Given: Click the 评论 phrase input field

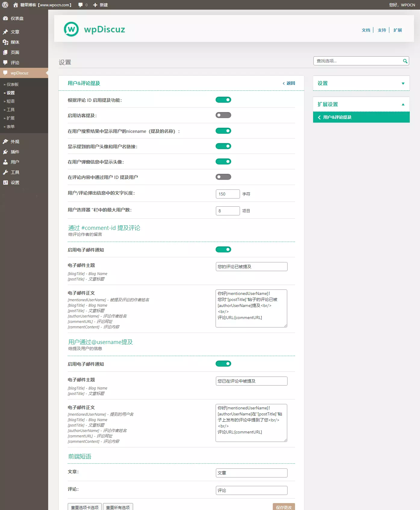Looking at the screenshot, I should point(252,490).
